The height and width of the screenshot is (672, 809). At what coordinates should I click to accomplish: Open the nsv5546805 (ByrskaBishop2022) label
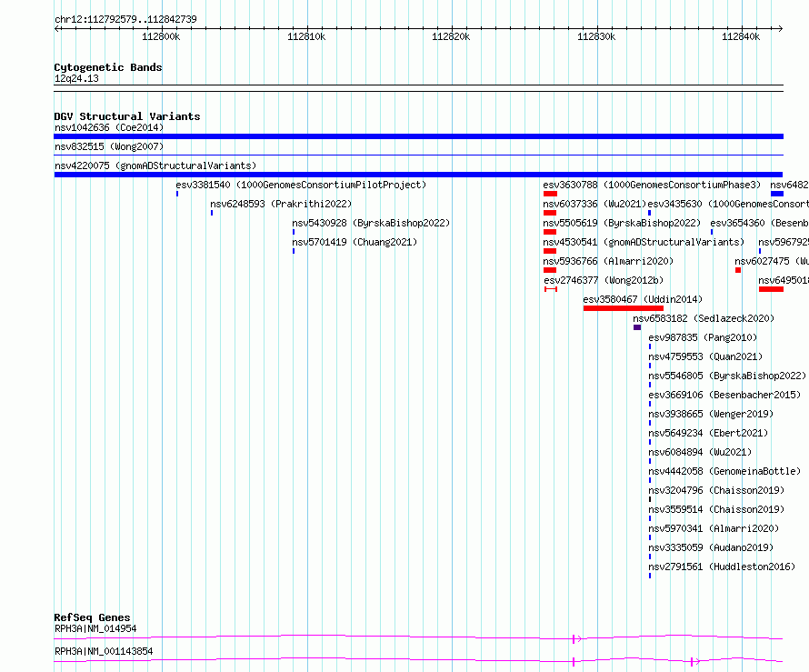727,376
